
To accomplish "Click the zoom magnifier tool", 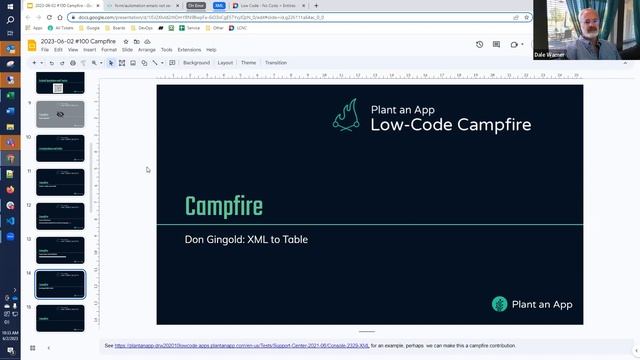I will tap(94, 63).
